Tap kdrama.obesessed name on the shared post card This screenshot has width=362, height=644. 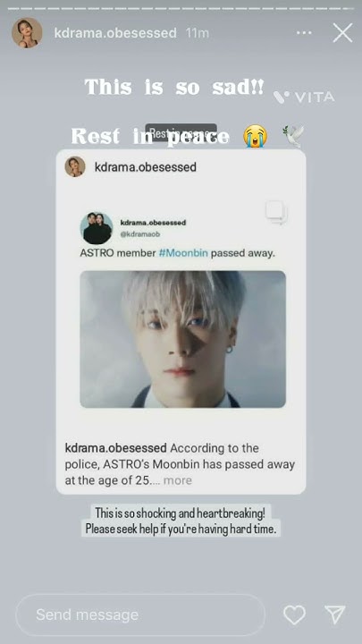146,167
